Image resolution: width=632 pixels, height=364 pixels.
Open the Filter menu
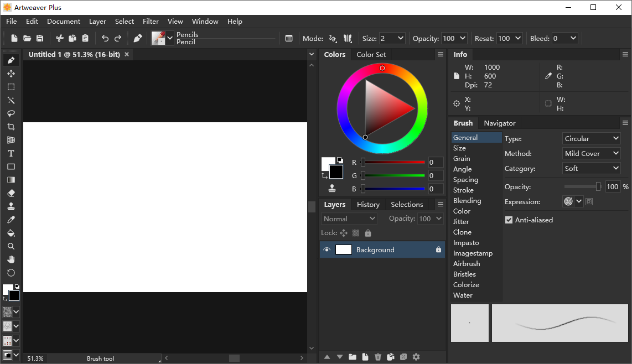151,21
